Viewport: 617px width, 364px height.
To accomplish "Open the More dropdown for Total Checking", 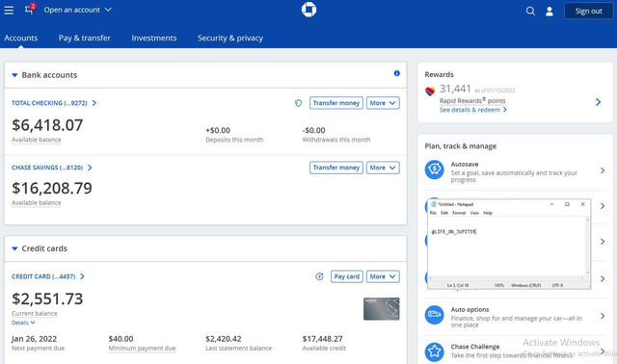I will [383, 103].
